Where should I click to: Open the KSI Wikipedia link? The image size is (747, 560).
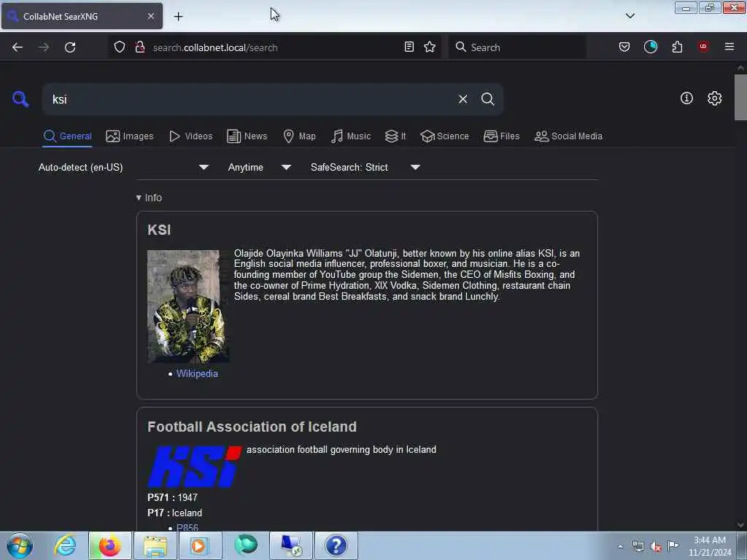197,374
